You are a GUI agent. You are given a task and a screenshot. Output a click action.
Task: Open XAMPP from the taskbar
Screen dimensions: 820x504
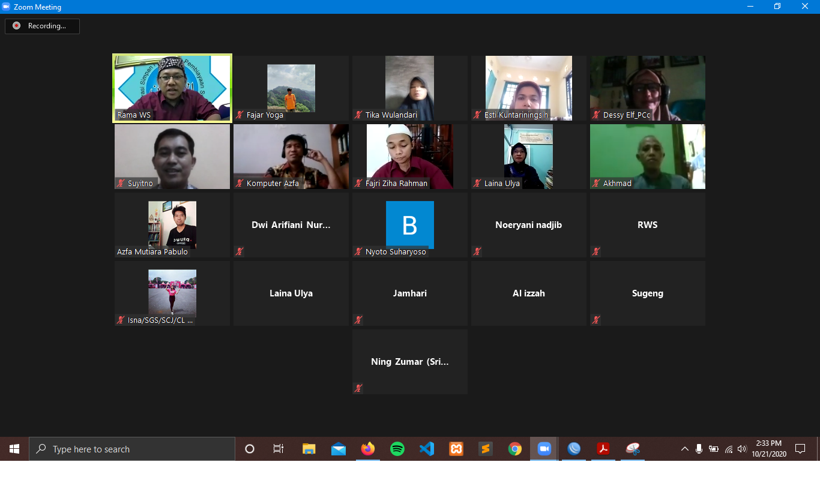point(456,449)
